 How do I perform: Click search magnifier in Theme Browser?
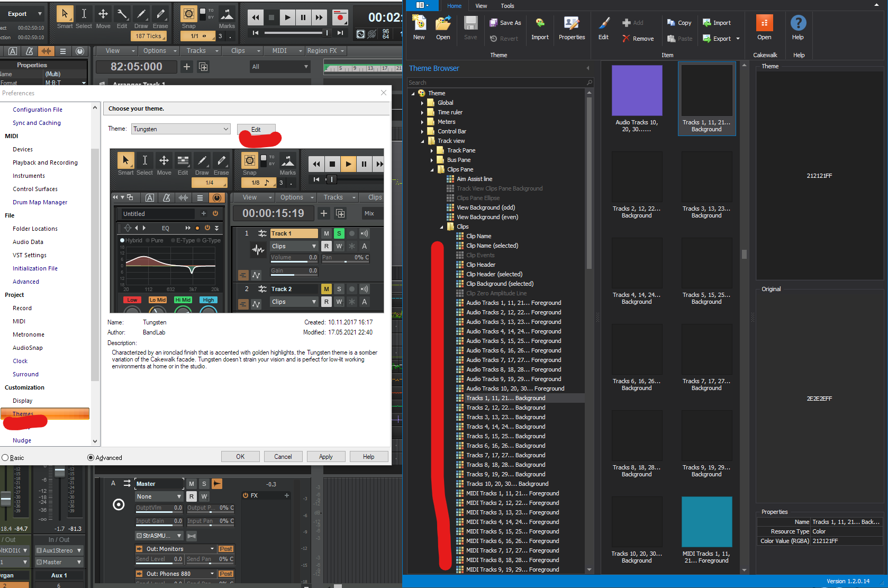coord(589,83)
